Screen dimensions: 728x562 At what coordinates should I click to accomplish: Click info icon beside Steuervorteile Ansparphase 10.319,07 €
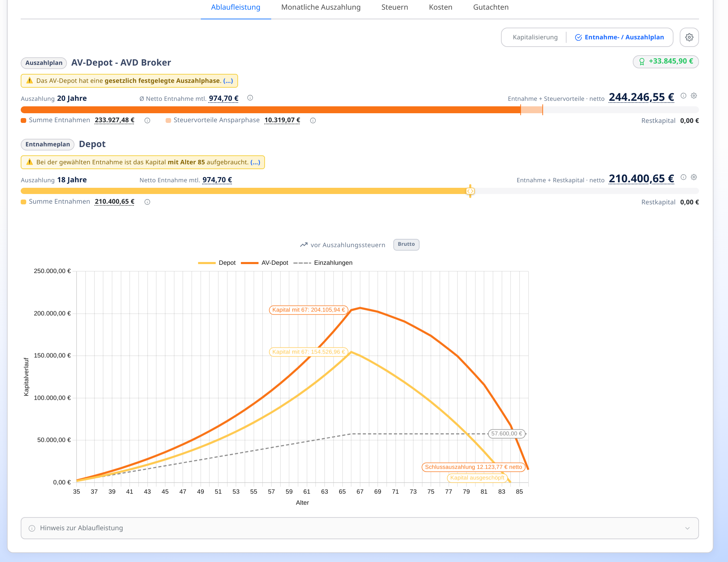coord(313,120)
